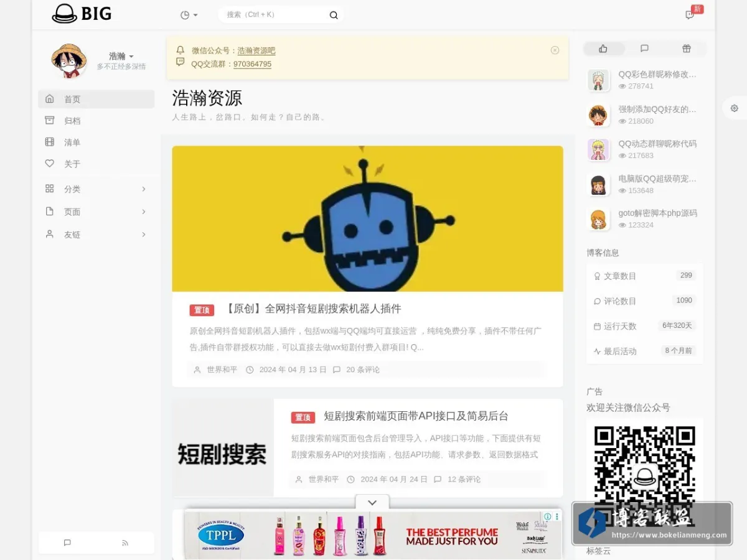Viewport: 747px width, 560px height.
Task: Open the theme clock dropdown in header
Action: [189, 15]
